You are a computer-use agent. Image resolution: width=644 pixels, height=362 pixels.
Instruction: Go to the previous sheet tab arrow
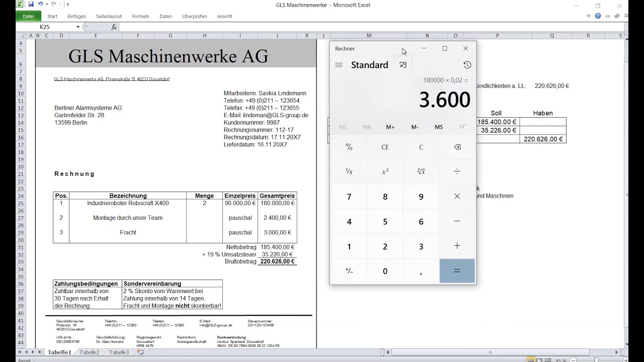click(27, 352)
